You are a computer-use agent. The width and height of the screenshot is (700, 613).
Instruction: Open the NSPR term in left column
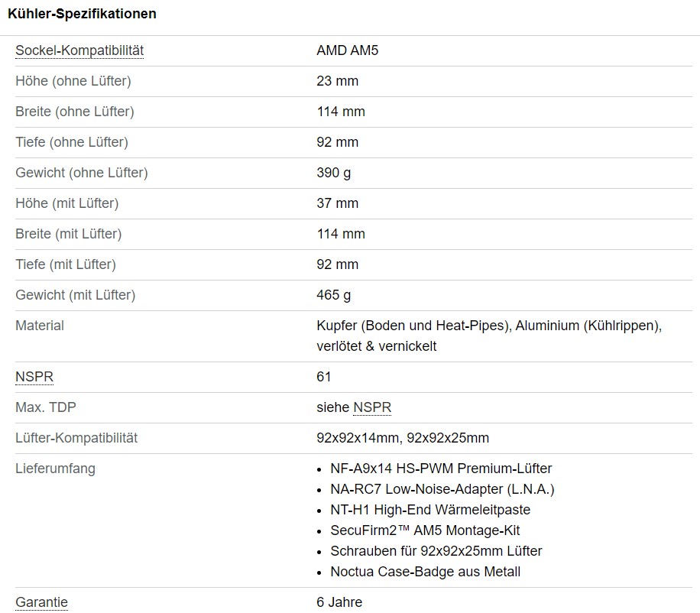coord(34,377)
